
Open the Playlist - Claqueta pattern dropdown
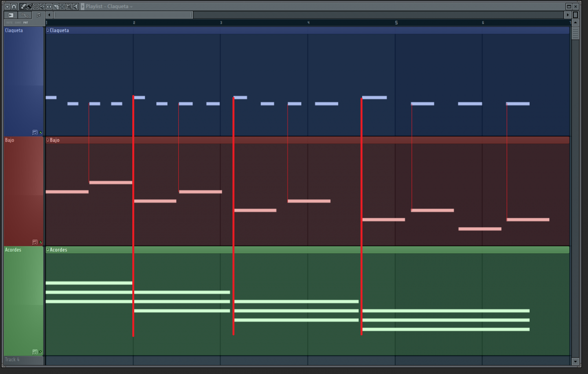click(131, 6)
